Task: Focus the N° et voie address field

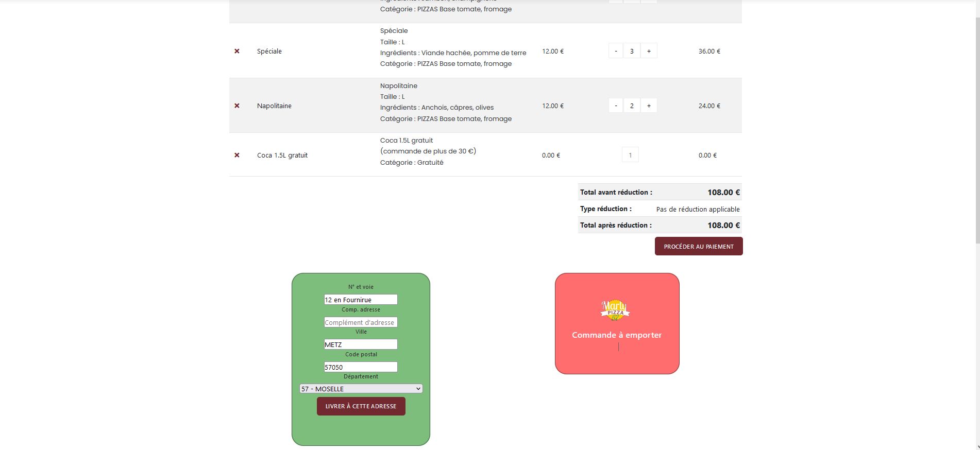Action: [361, 300]
